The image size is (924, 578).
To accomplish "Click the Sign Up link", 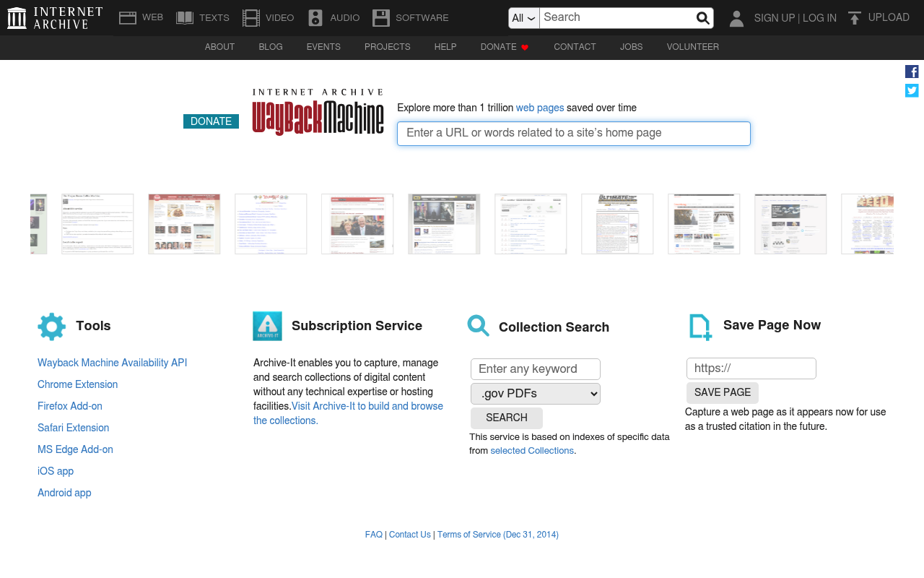I will tap(775, 18).
